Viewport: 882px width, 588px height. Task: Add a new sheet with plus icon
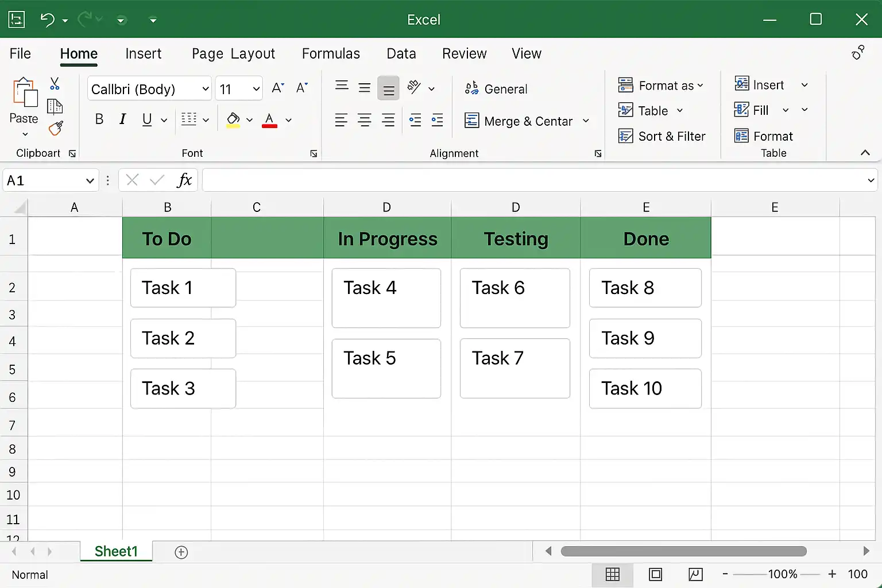pos(181,552)
